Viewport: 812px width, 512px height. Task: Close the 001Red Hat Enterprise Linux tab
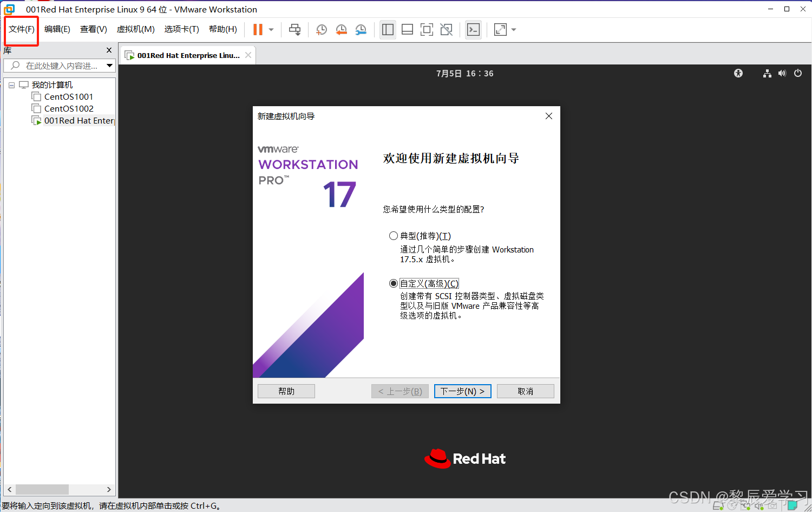tap(248, 55)
